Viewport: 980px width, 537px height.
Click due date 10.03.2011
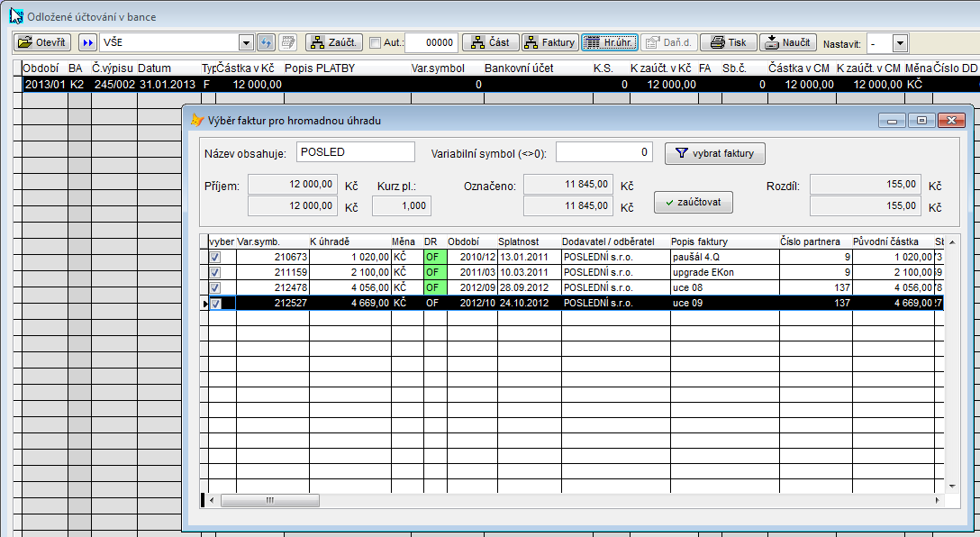click(x=530, y=273)
